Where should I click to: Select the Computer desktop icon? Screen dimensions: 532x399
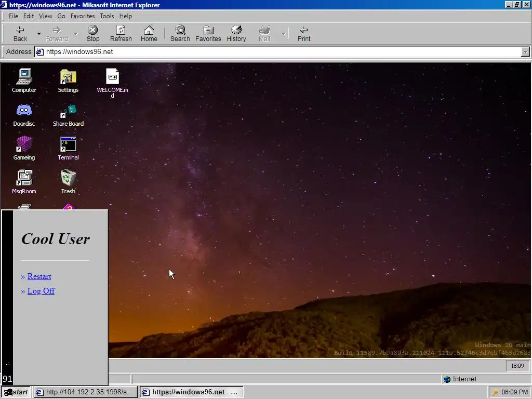[24, 81]
